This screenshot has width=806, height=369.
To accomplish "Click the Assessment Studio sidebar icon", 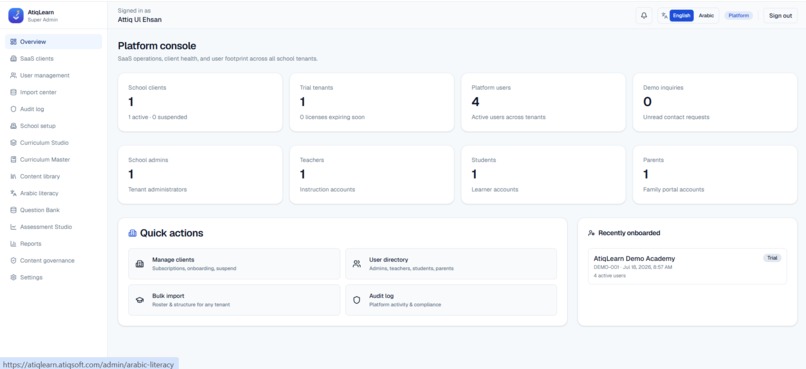I will pos(13,227).
